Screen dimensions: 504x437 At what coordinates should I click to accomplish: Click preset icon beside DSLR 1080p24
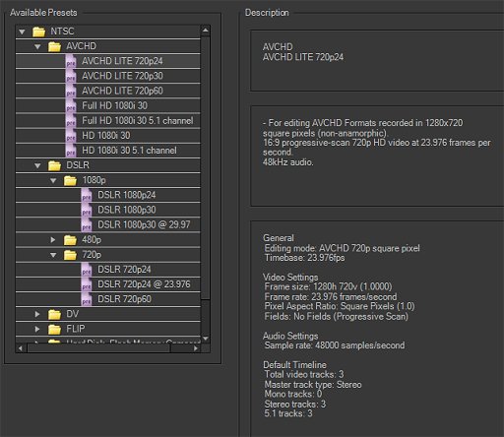87,195
